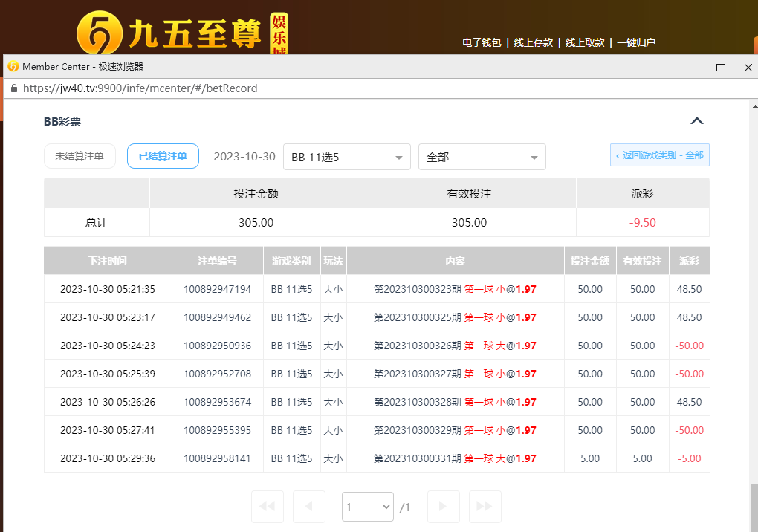Screen dimensions: 758x532
Task: Click bet time 2023-10-30 05:24:23
Action: (108, 346)
